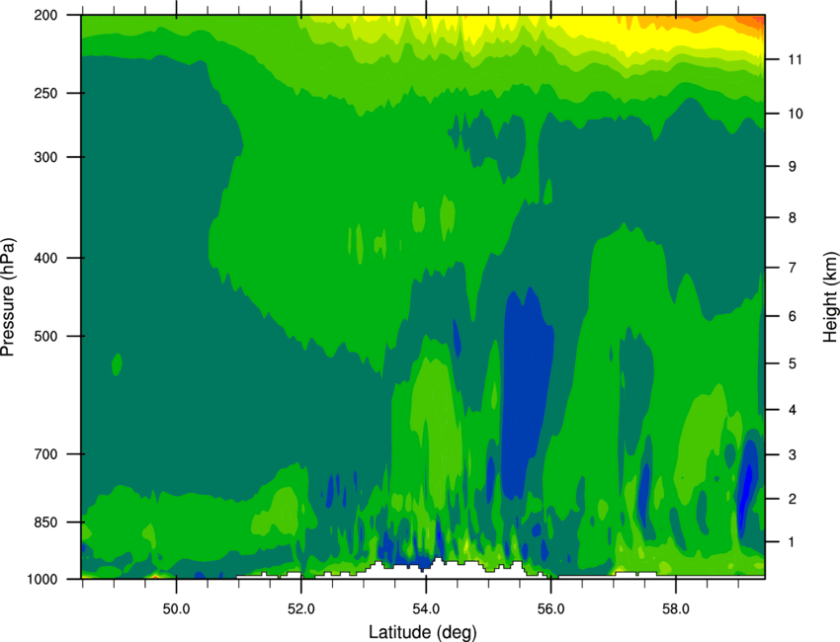Select the 250 pressure tick label
840x642 pixels.
pos(45,93)
